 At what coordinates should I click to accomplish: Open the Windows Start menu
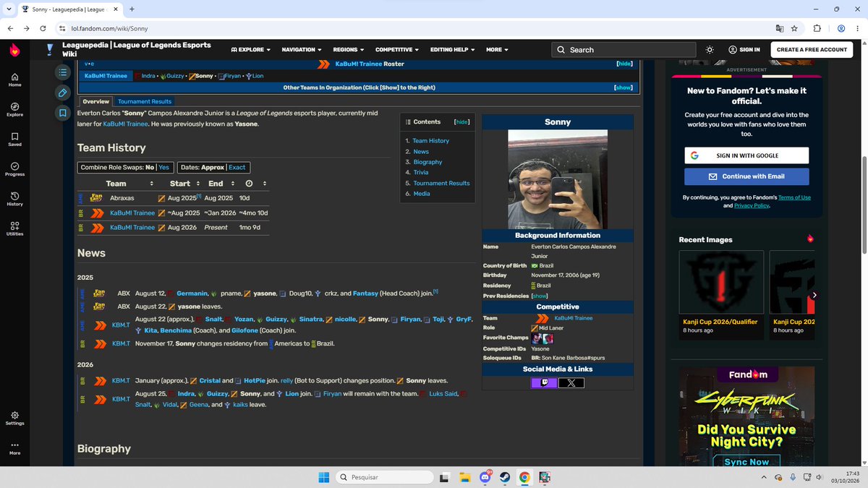pos(323,477)
